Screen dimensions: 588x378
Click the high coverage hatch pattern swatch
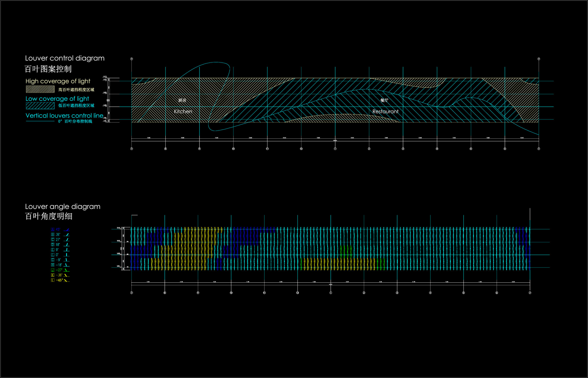pyautogui.click(x=40, y=89)
